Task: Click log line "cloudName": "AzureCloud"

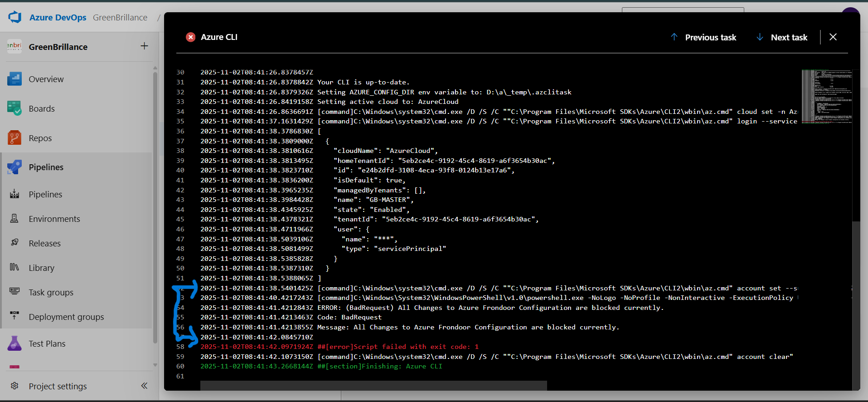Action: tap(386, 151)
